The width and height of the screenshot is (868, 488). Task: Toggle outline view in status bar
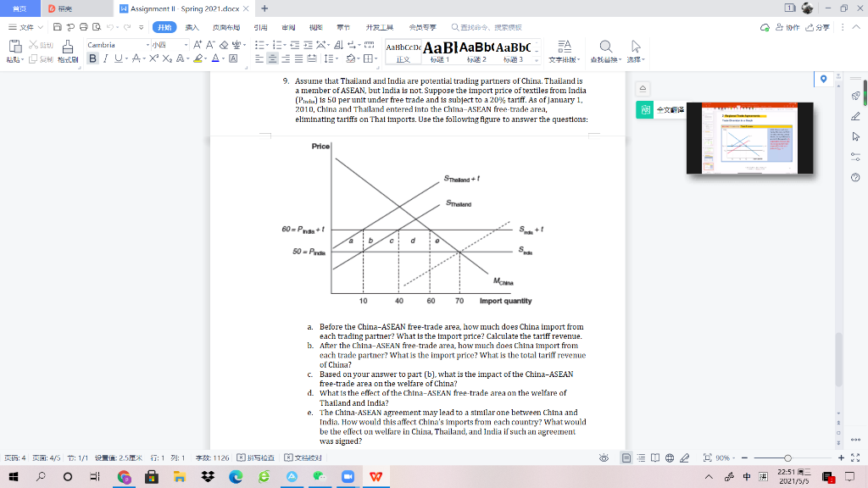pyautogui.click(x=641, y=457)
